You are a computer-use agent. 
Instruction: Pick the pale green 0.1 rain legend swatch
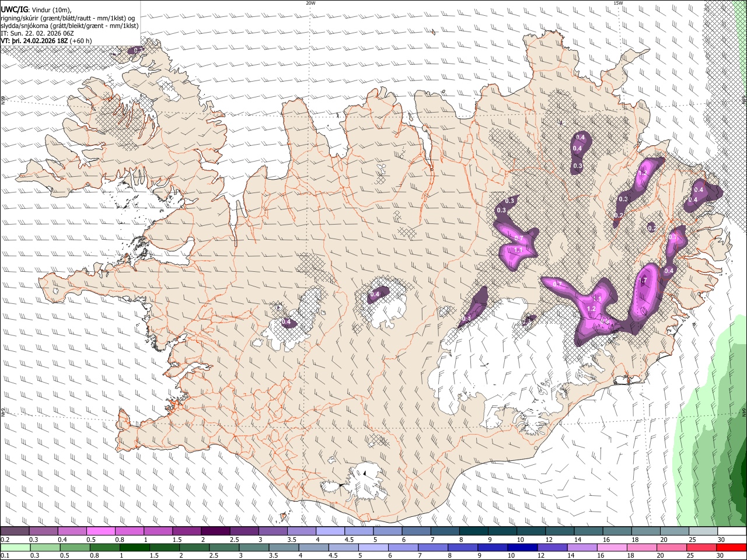point(15,548)
